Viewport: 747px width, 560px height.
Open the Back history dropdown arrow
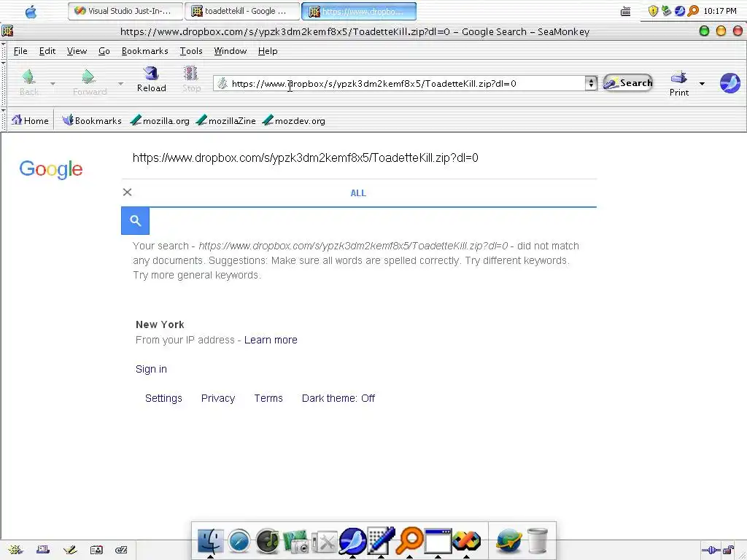click(x=53, y=83)
